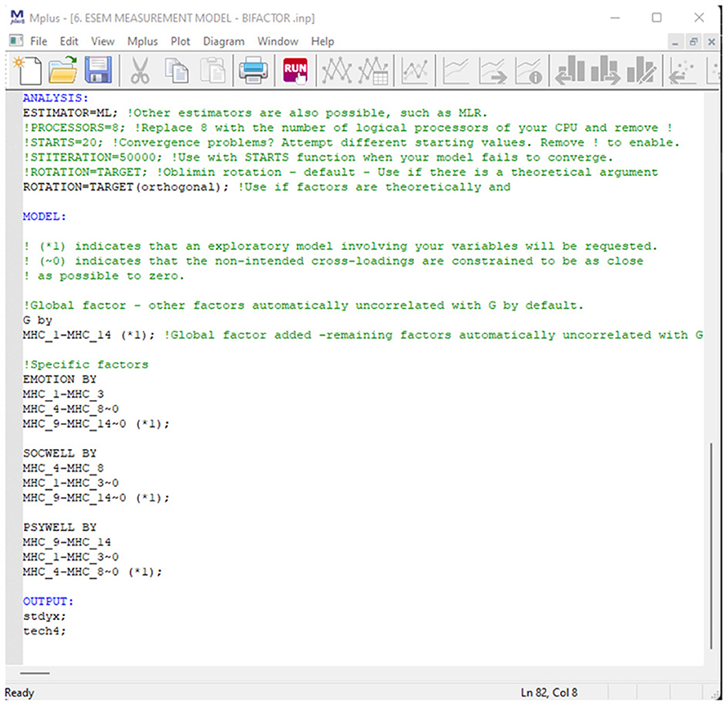Click the Mplus logo in the title bar

click(17, 18)
